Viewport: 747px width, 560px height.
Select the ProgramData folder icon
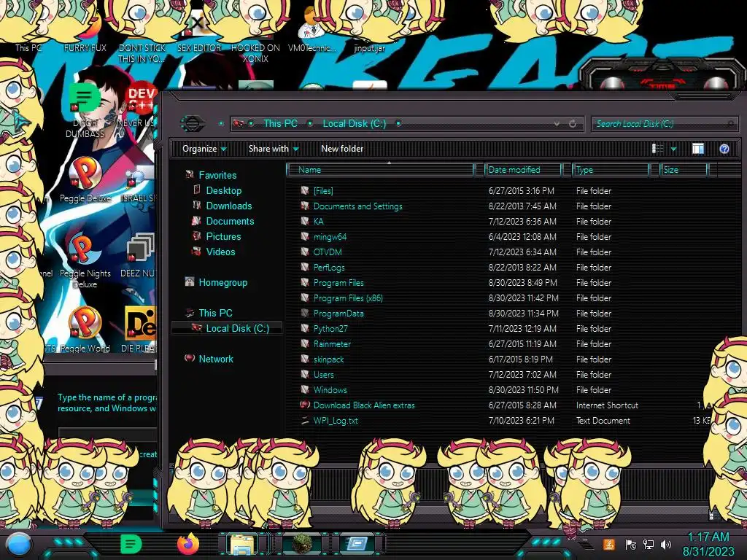coord(305,313)
